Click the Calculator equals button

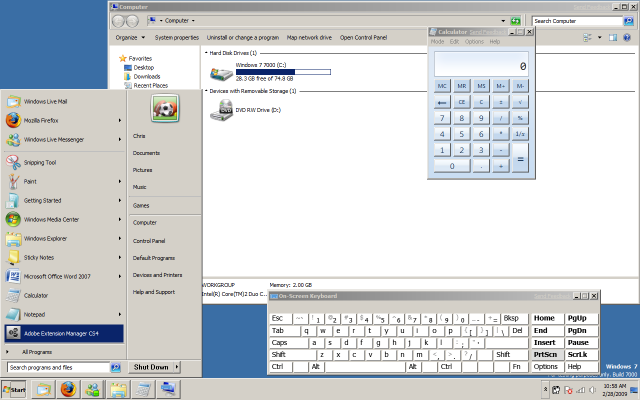520,158
